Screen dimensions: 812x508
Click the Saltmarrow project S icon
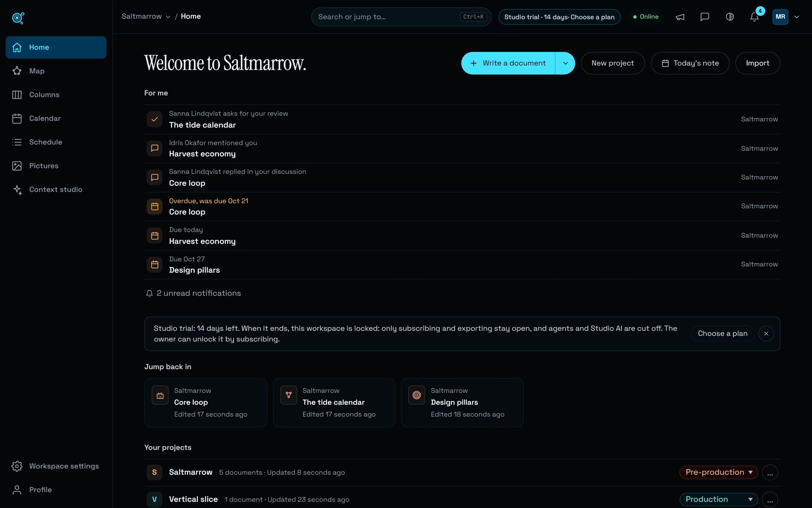coord(154,472)
